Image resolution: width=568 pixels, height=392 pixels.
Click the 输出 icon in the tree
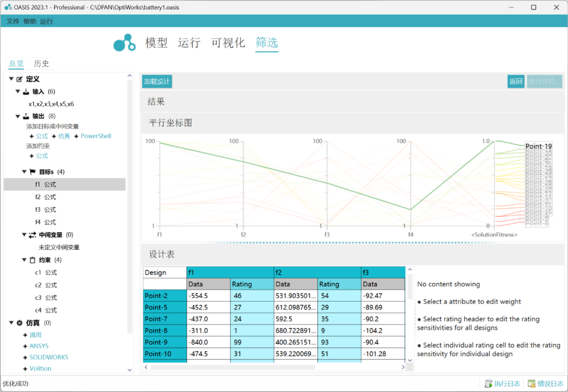pyautogui.click(x=26, y=116)
